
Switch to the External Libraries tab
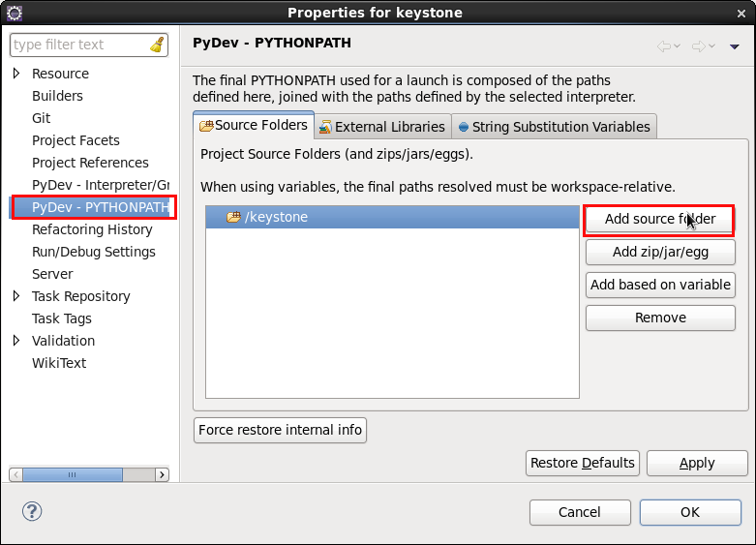382,127
